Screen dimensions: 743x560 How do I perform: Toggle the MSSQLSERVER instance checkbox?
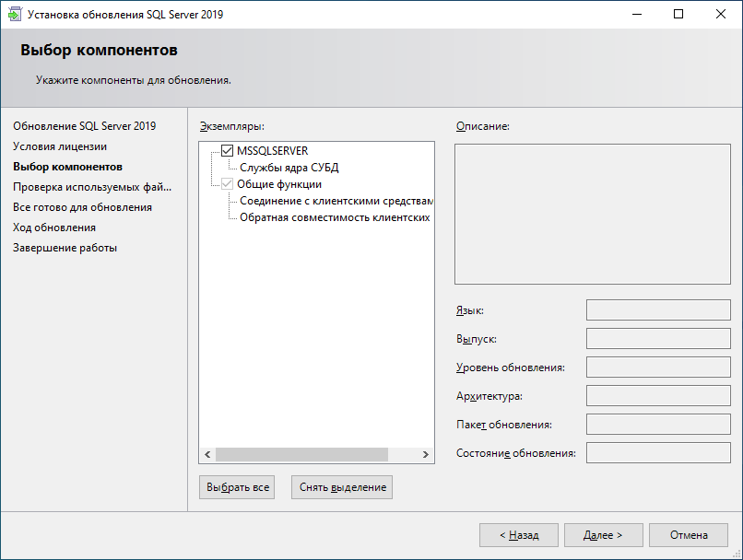tap(228, 150)
